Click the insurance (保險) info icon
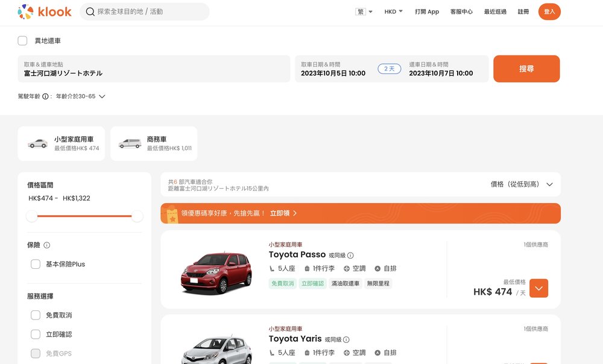The width and height of the screenshot is (603, 364). (x=47, y=245)
